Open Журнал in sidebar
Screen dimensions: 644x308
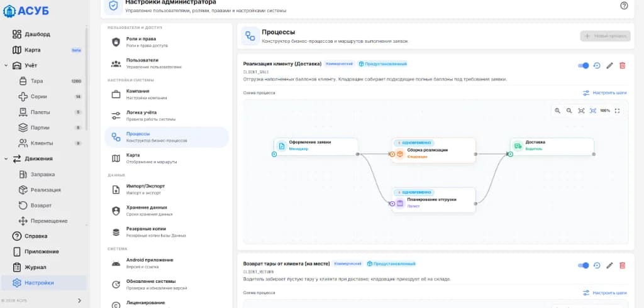tap(43, 267)
